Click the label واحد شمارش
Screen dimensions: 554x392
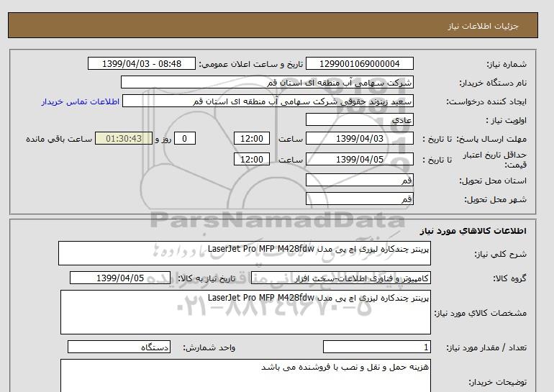(209, 348)
